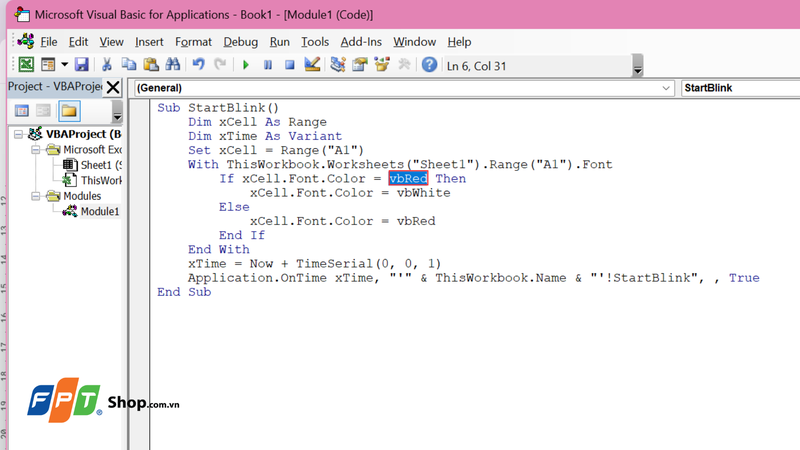Click the View Object icon in Project pane

(x=43, y=111)
